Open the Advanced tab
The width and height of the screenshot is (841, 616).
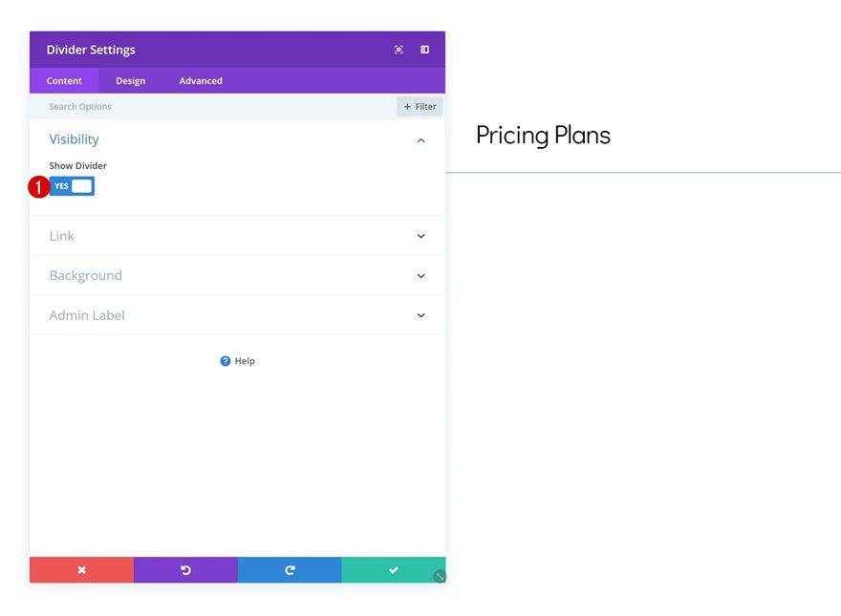[x=200, y=80]
